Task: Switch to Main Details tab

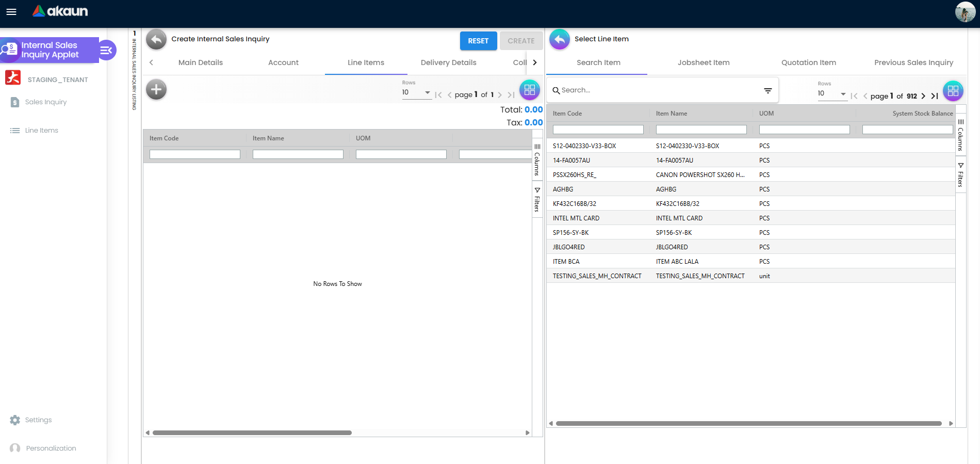Action: [x=201, y=62]
